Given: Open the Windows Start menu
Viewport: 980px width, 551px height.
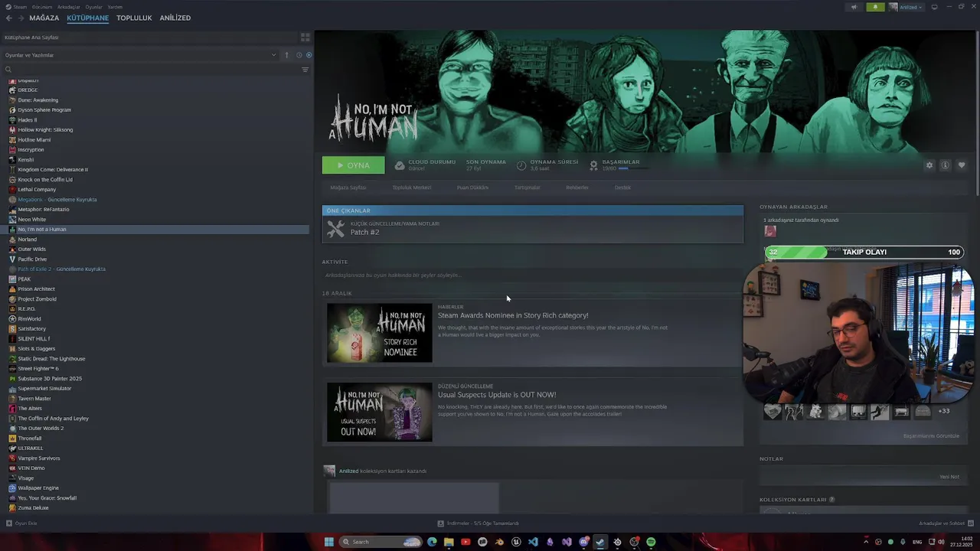Looking at the screenshot, I should [329, 542].
